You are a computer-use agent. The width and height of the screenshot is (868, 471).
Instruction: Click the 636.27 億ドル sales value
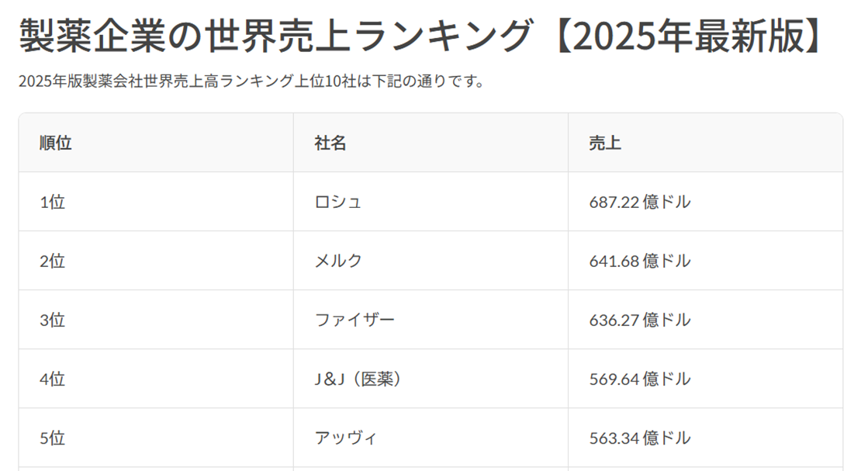pyautogui.click(x=640, y=320)
